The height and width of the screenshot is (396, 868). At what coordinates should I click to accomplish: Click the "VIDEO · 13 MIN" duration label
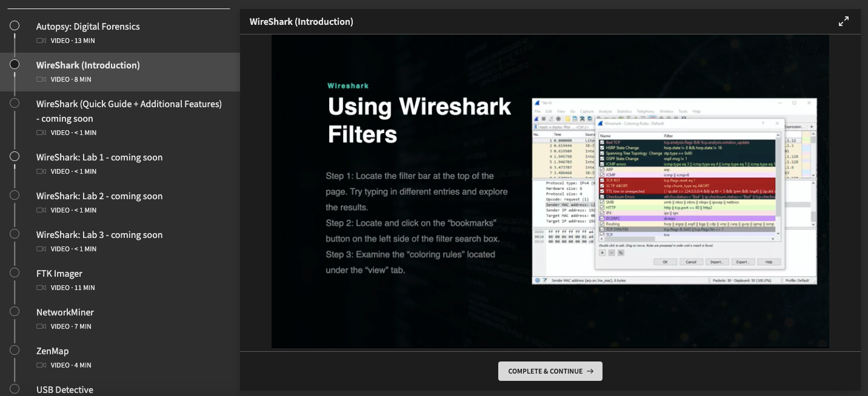point(73,41)
